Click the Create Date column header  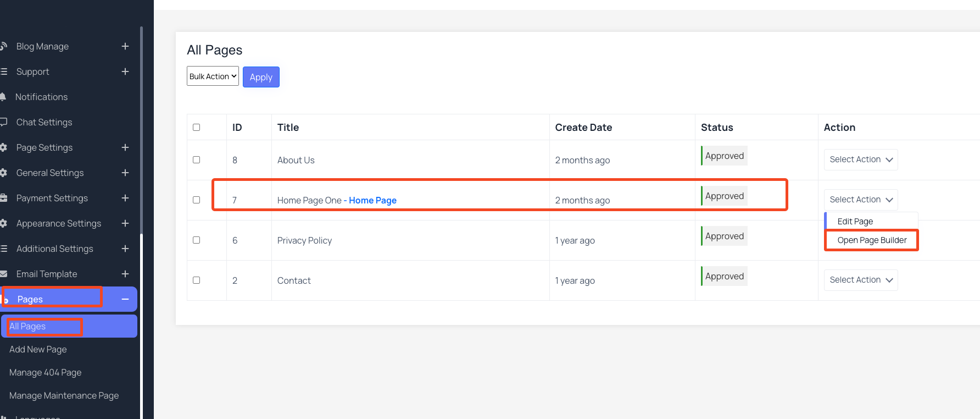point(583,127)
